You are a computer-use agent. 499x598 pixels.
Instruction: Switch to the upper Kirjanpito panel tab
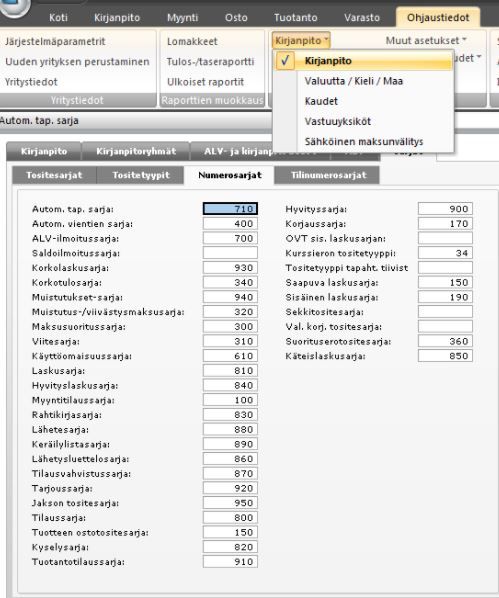pos(44,151)
